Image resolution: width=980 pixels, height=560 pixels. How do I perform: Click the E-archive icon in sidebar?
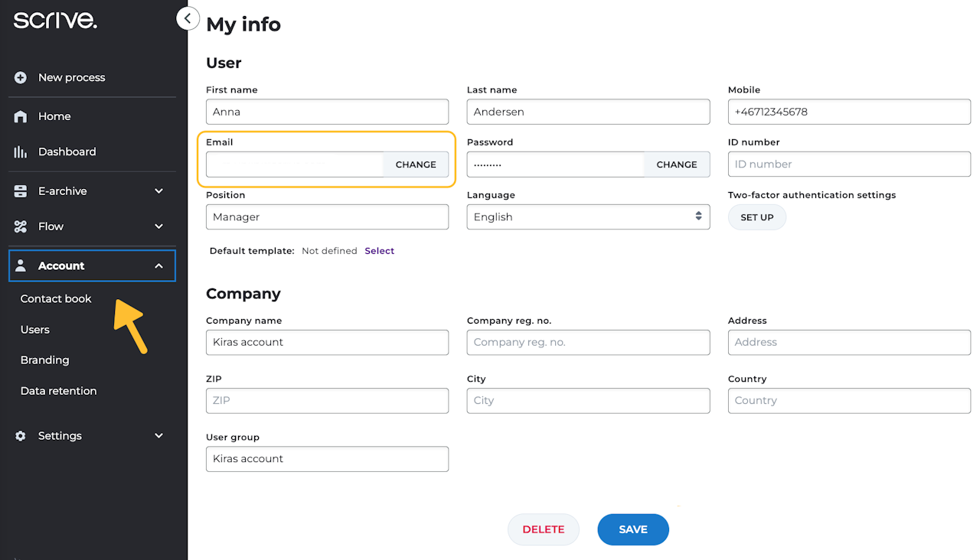click(x=21, y=191)
